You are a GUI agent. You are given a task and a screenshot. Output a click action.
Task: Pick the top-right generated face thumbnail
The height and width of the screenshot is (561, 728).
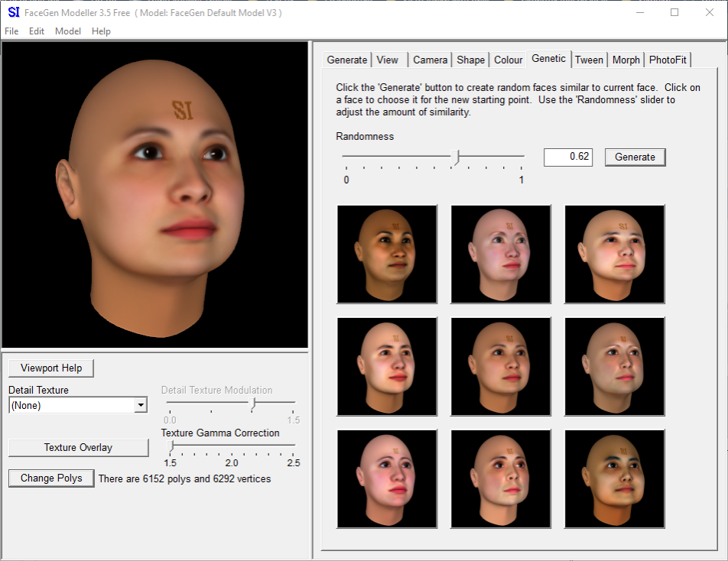click(x=615, y=255)
